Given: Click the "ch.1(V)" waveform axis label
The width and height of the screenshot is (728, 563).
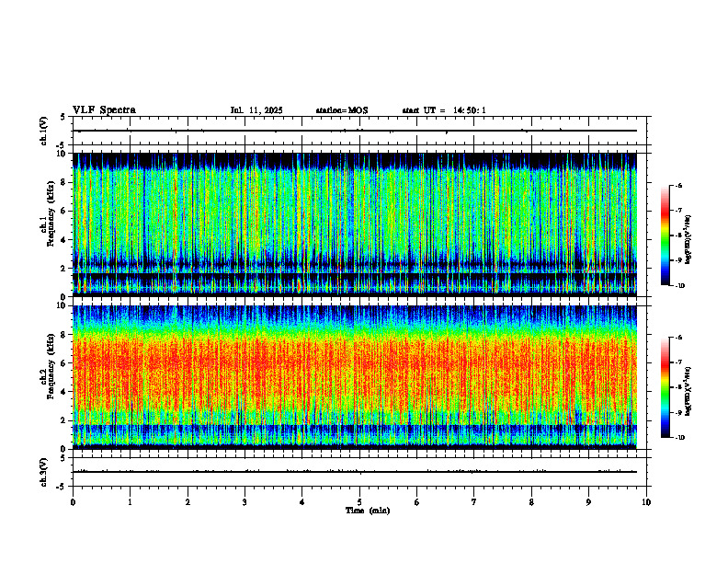Looking at the screenshot, I should coord(44,131).
